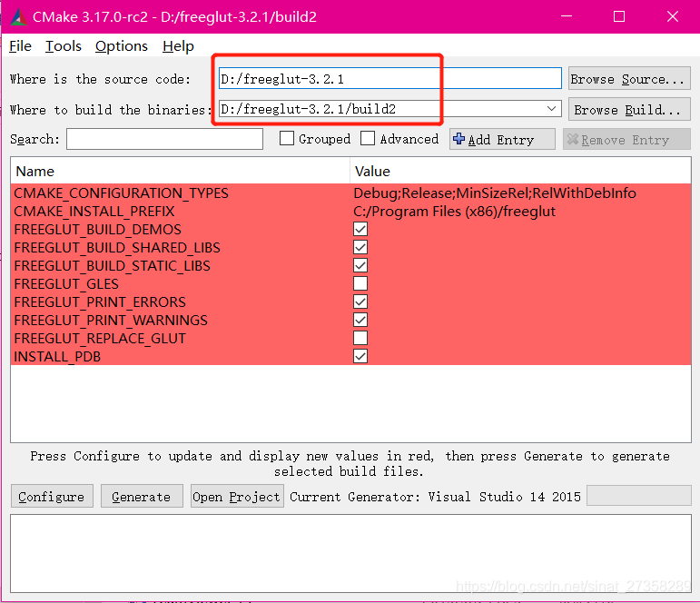
Task: Check the FREEGLUT_REPLACE_GLUT option
Action: 360,338
